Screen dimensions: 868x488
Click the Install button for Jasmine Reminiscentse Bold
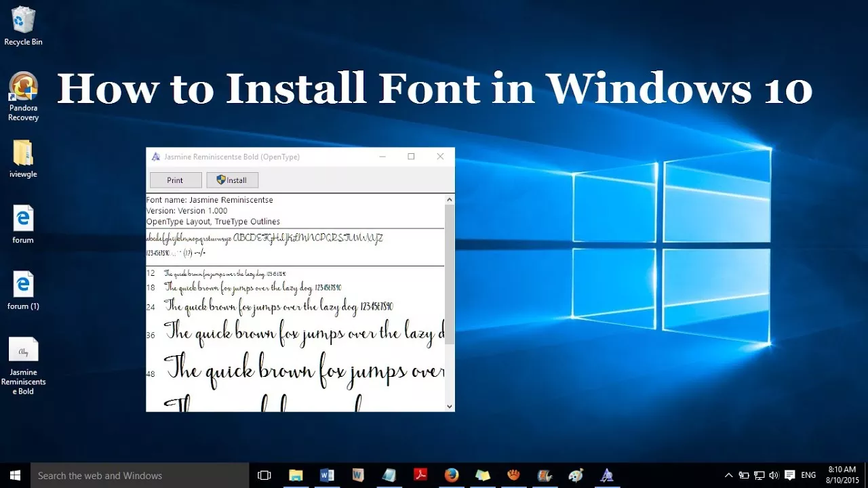(233, 180)
